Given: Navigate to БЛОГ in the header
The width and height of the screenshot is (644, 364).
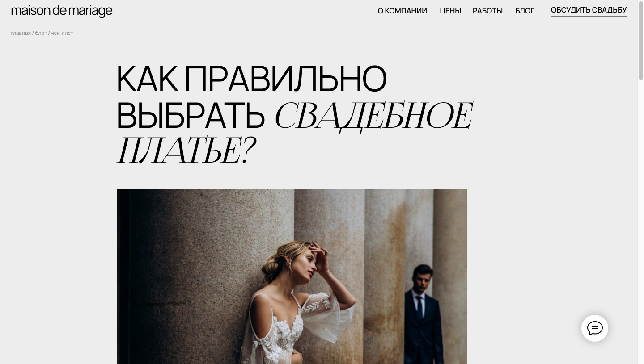Looking at the screenshot, I should coord(525,11).
